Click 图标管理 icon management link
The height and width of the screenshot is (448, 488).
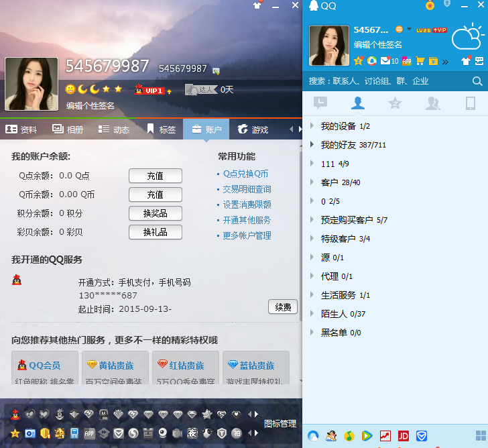coord(280,424)
